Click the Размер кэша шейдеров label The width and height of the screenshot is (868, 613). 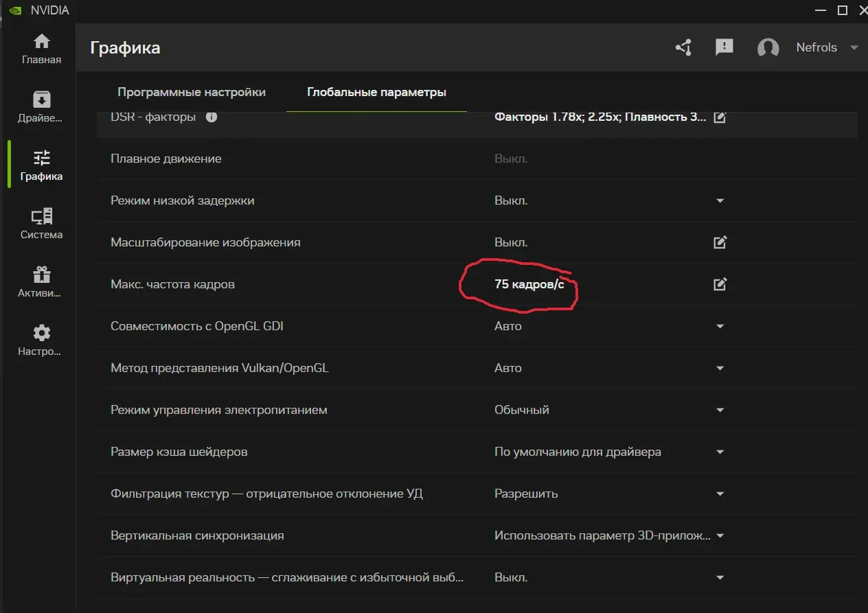179,452
